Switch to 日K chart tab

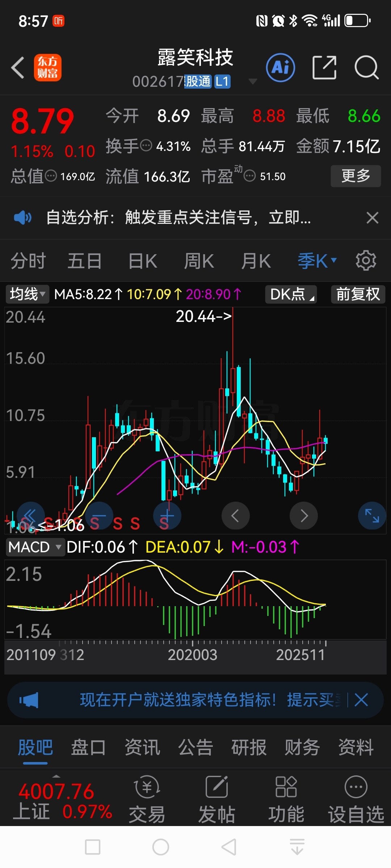pyautogui.click(x=143, y=261)
